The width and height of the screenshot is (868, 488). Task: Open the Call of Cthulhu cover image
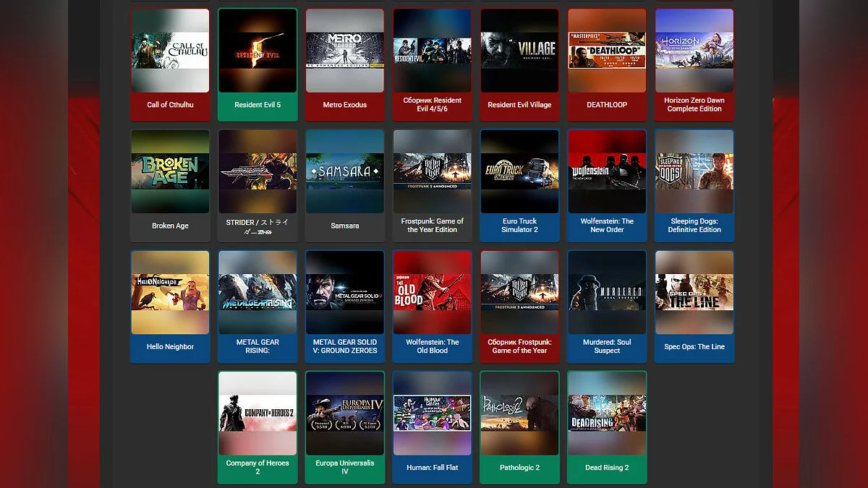tap(170, 51)
